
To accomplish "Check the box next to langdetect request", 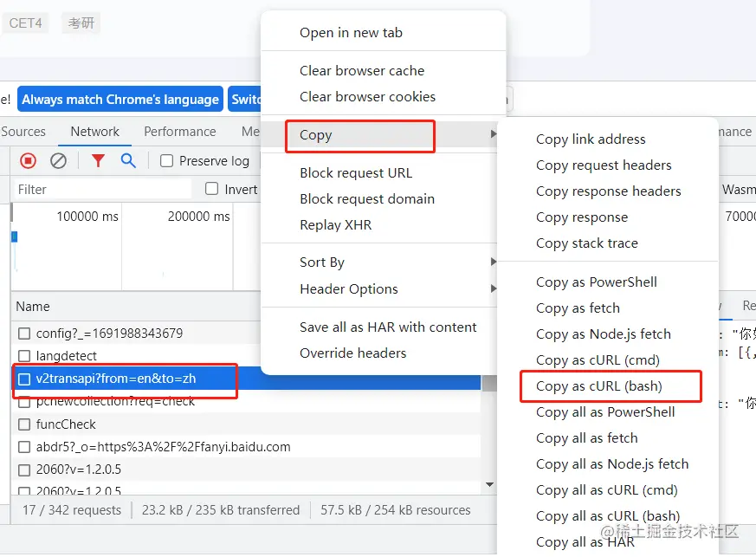I will click(24, 356).
